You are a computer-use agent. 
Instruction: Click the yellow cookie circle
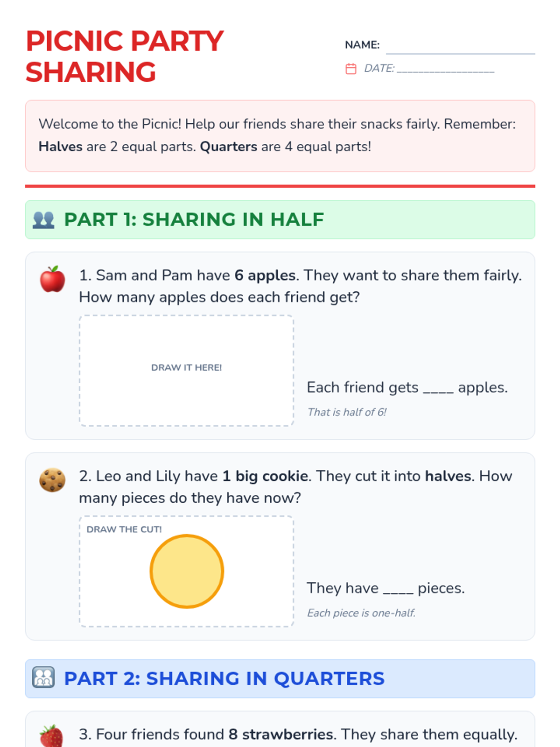pyautogui.click(x=187, y=571)
